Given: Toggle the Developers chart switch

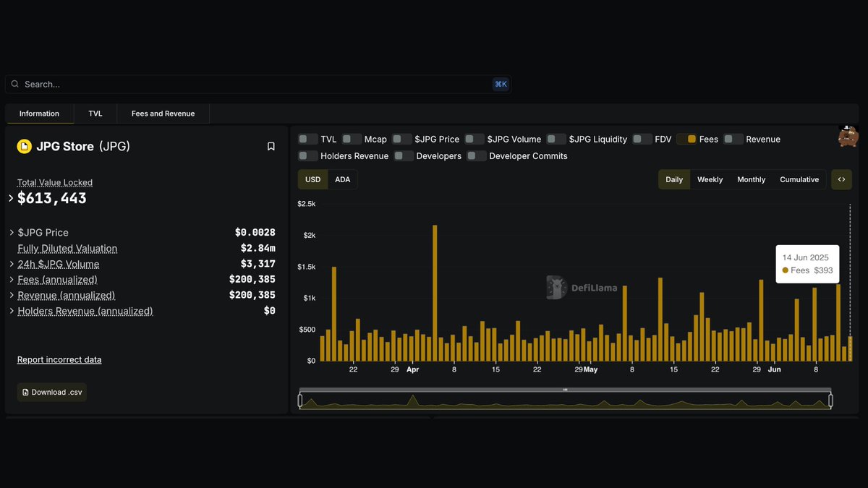Looking at the screenshot, I should point(404,155).
